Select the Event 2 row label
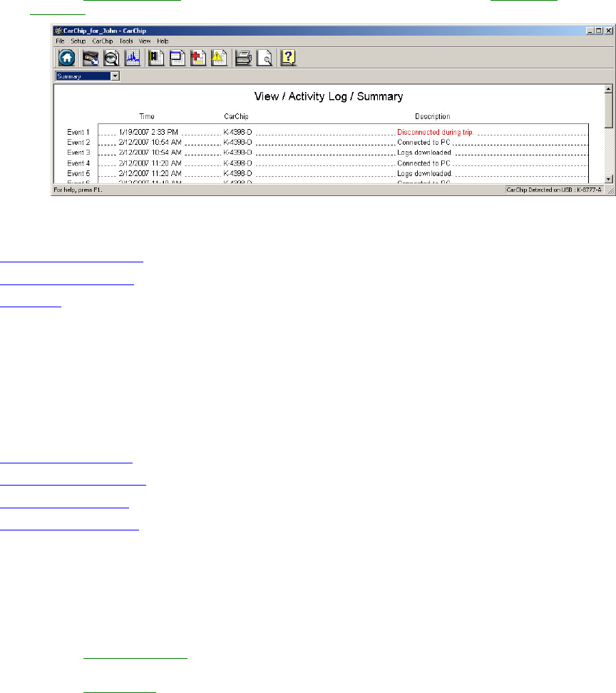The image size is (616, 693). pos(78,143)
